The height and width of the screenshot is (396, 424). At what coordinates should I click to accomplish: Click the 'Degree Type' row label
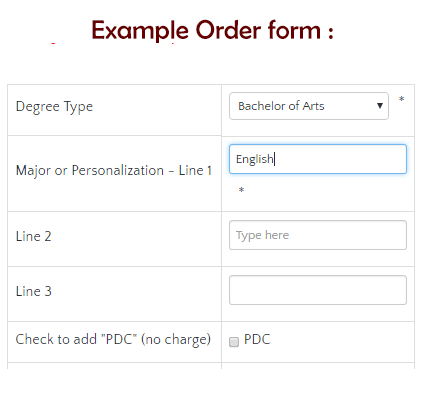click(54, 107)
